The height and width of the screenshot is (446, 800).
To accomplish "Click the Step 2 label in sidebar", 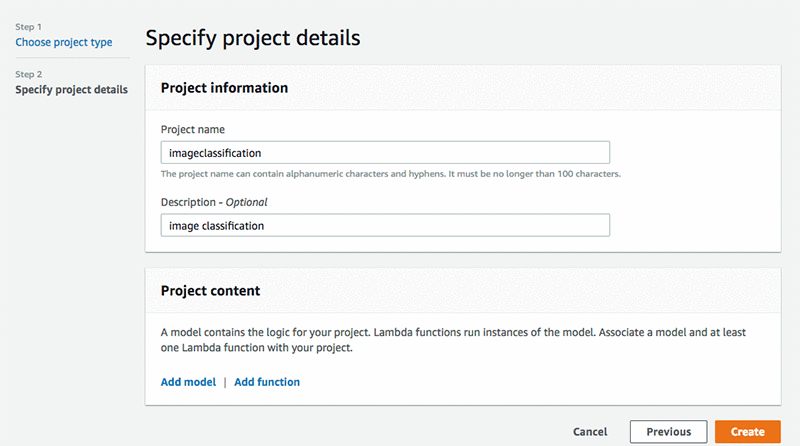I will pyautogui.click(x=30, y=75).
